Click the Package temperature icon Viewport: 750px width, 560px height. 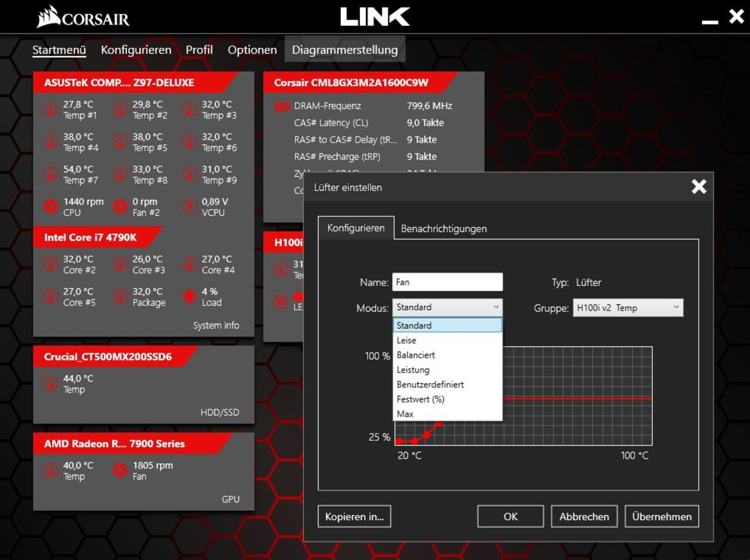(x=120, y=297)
